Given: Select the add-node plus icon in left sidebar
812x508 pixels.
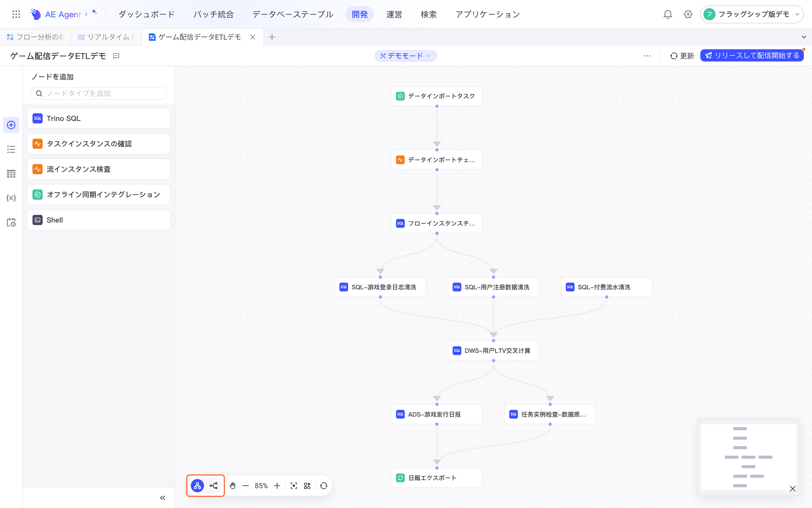Looking at the screenshot, I should coord(11,125).
